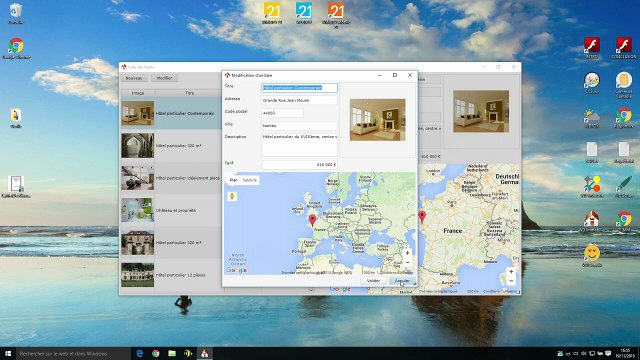Click inside the Description text area
The image size is (640, 360).
point(300,144)
